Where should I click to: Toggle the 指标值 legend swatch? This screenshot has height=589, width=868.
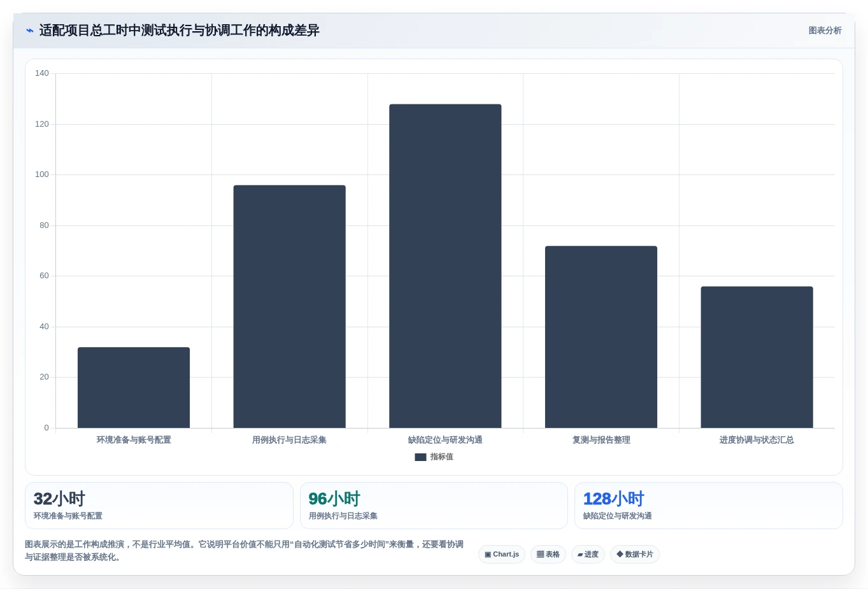420,457
